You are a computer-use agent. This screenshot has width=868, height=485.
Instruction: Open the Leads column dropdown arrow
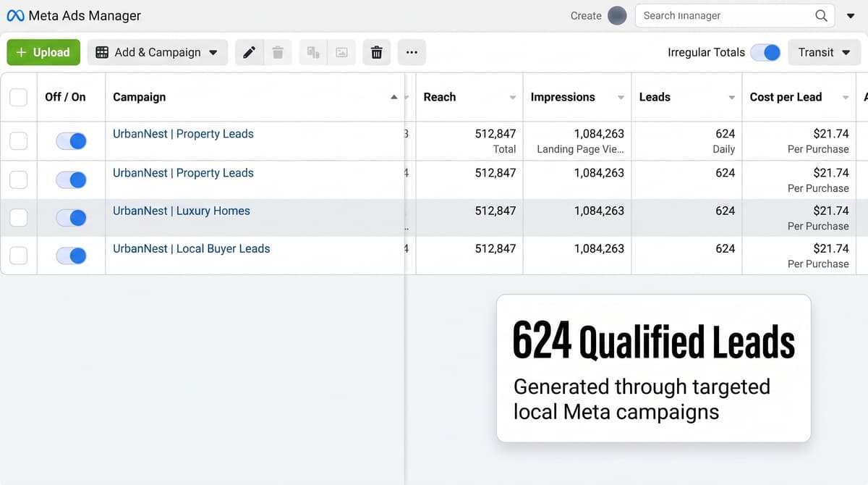click(732, 98)
